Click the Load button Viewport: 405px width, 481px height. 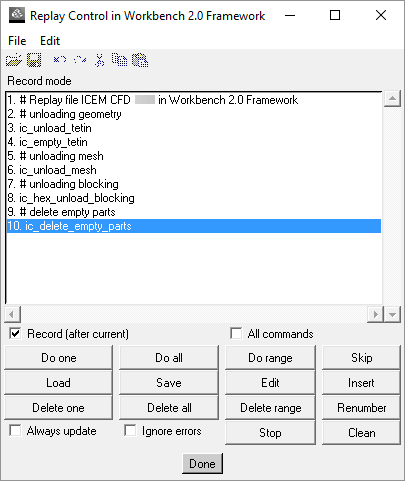pos(59,383)
